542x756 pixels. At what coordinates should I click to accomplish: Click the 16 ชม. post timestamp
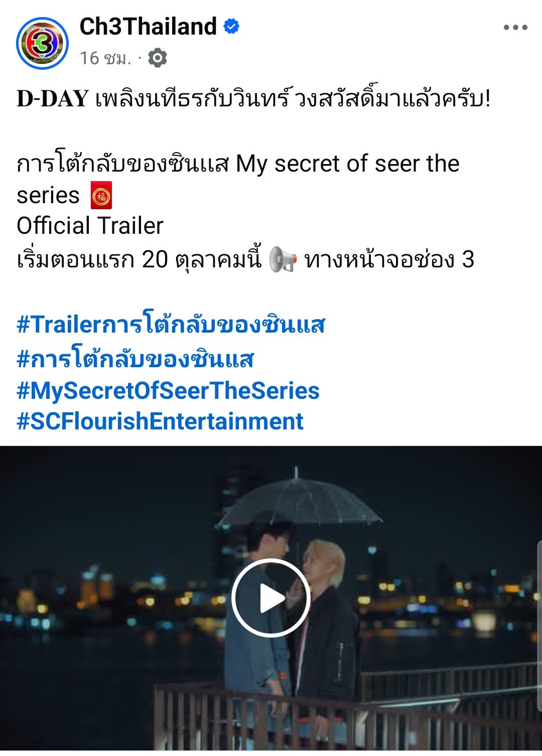click(x=105, y=58)
